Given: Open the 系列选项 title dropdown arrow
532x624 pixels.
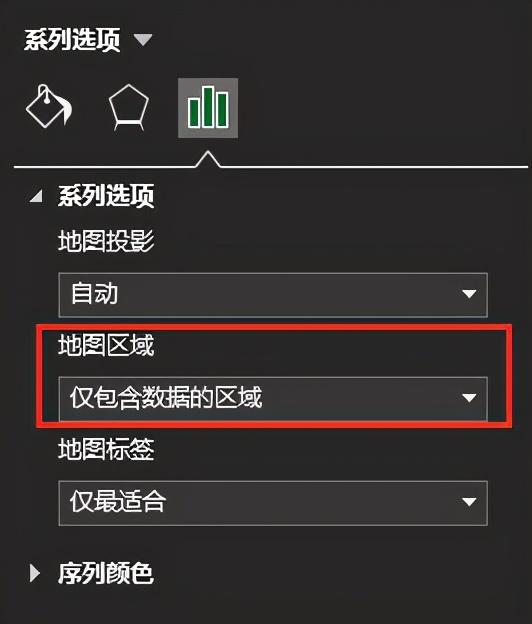Looking at the screenshot, I should click(142, 40).
